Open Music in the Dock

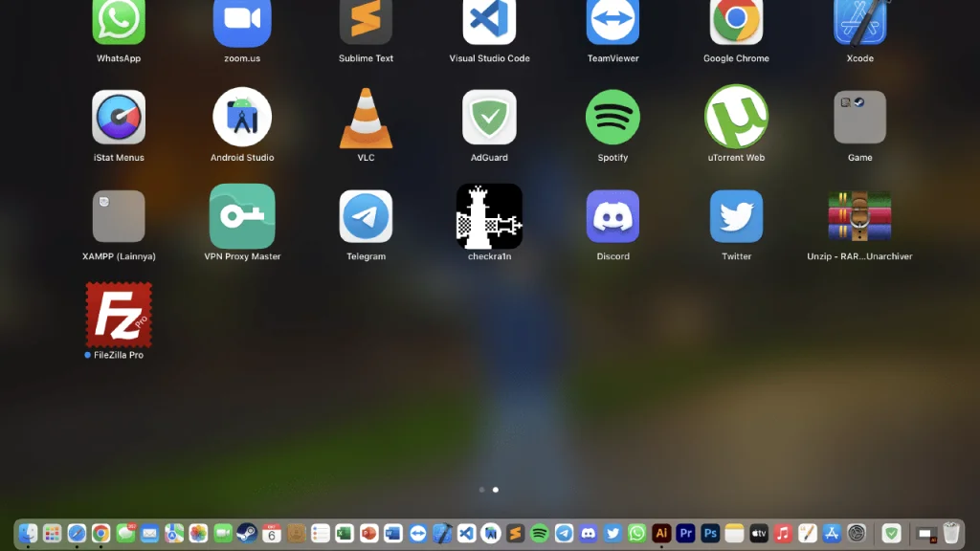(783, 534)
